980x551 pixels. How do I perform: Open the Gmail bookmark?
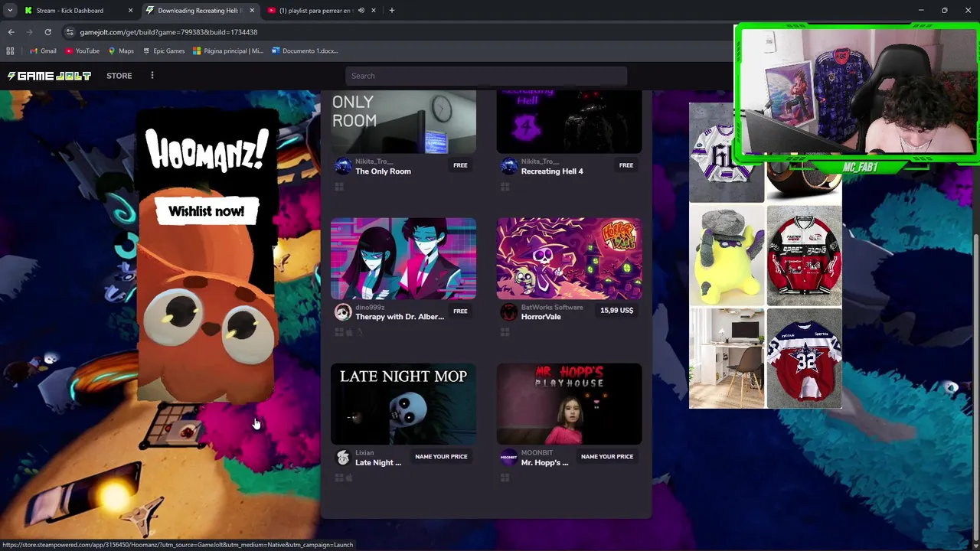coord(43,51)
